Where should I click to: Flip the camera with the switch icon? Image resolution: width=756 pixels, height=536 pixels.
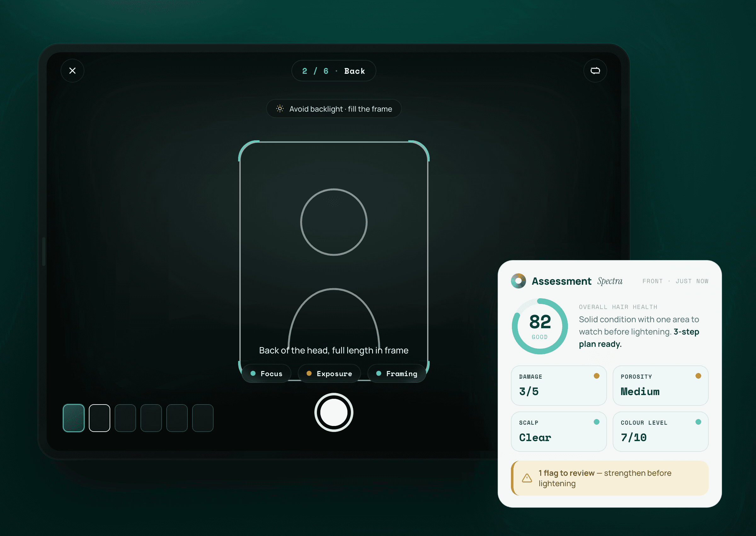pos(595,71)
